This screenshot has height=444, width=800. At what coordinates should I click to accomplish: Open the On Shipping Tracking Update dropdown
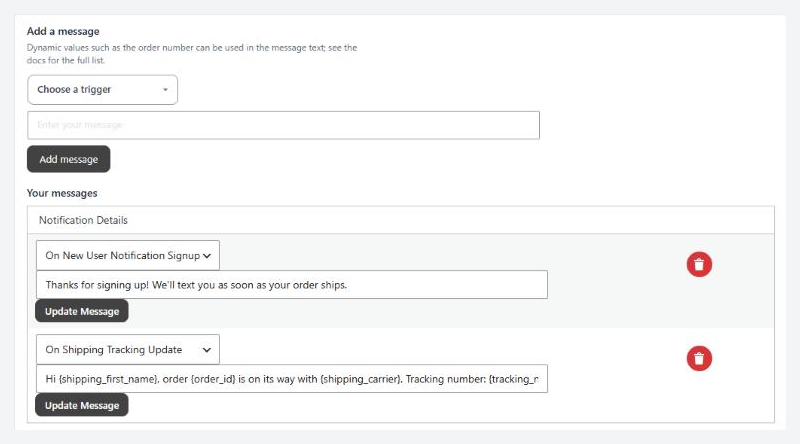point(128,350)
